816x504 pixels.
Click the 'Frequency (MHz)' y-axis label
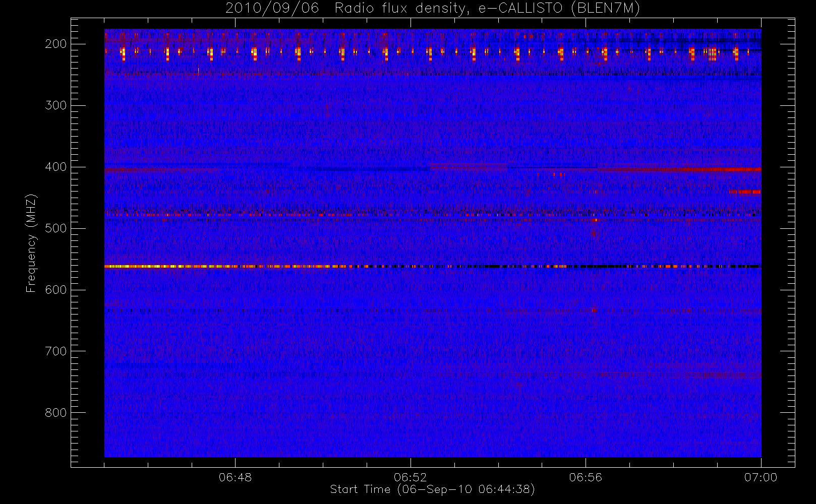tap(31, 243)
